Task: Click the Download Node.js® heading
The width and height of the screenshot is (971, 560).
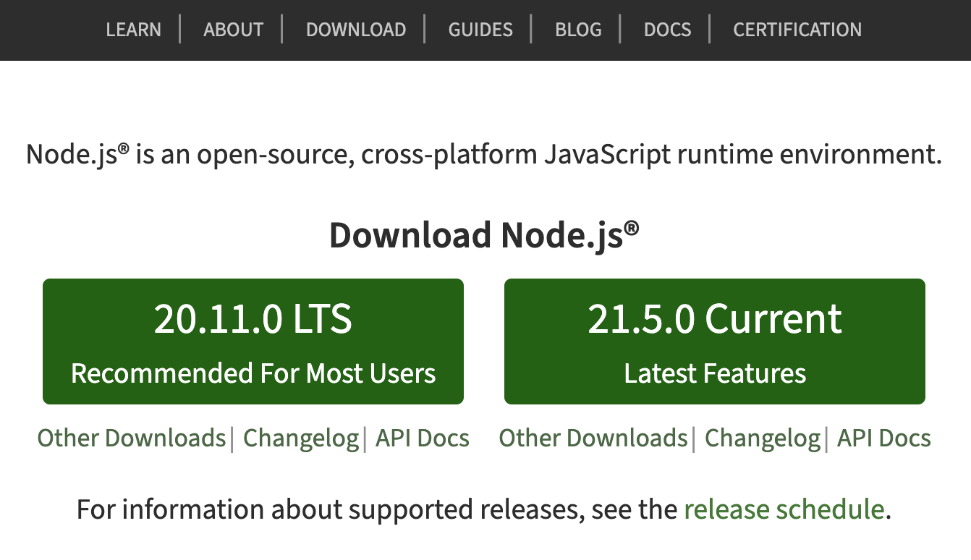Action: coord(485,235)
